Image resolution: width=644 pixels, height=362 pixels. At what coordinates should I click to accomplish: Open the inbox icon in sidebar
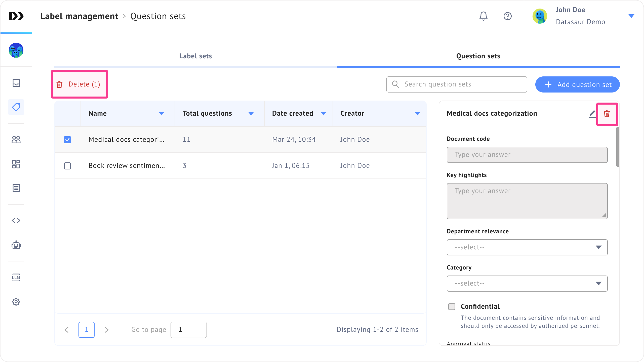16,83
